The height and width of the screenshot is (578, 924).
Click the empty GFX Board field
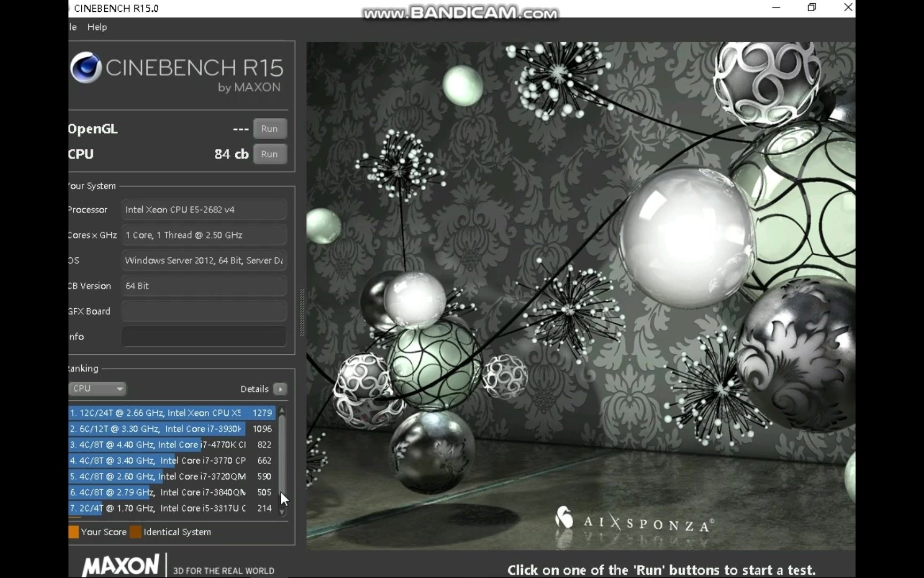[204, 311]
